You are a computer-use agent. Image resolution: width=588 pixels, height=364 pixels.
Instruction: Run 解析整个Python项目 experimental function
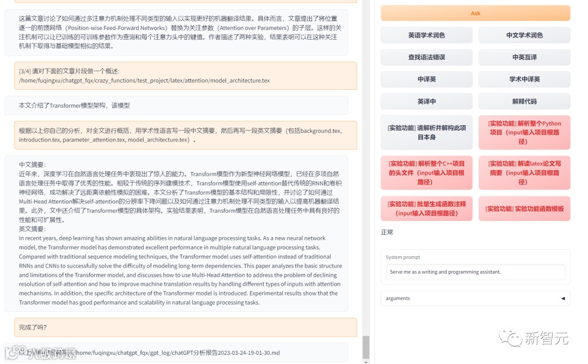[x=524, y=132]
